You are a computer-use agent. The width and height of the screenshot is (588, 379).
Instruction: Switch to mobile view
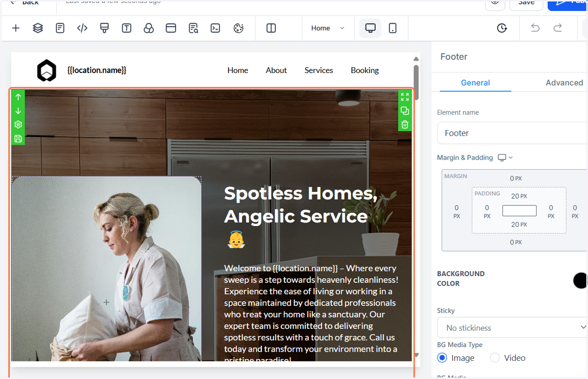click(x=392, y=28)
